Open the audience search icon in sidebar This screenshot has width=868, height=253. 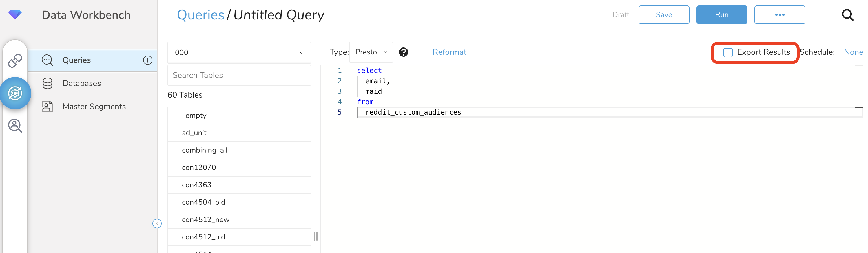coord(15,126)
